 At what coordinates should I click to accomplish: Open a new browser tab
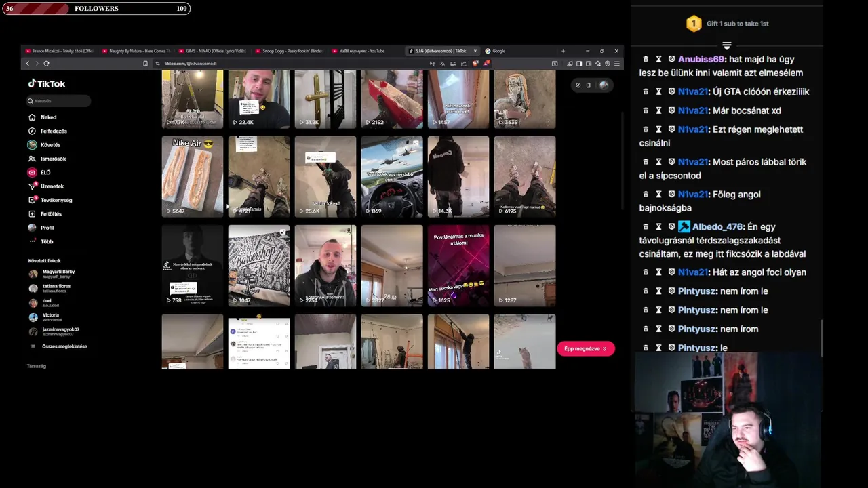563,51
